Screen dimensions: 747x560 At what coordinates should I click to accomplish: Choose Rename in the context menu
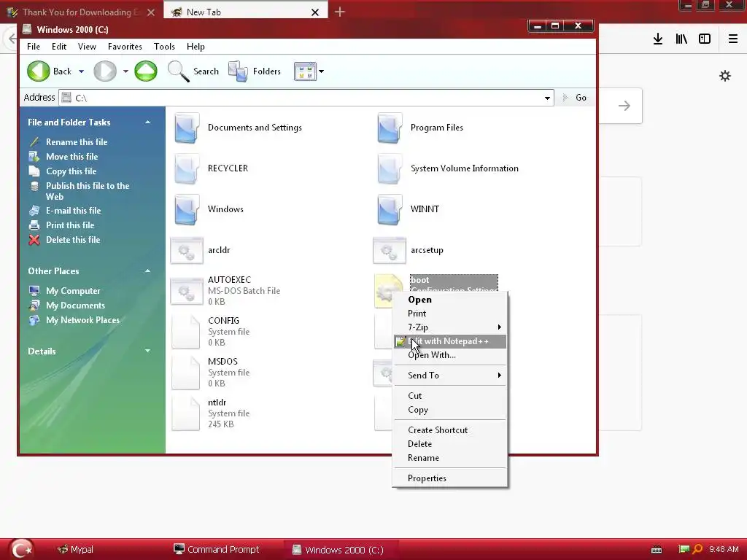(x=450, y=458)
